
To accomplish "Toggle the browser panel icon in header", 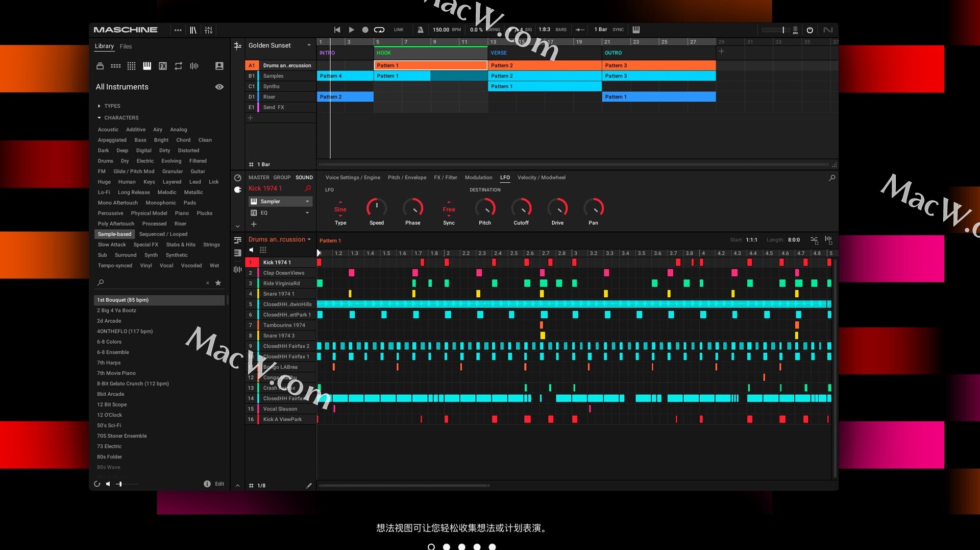I will [193, 30].
